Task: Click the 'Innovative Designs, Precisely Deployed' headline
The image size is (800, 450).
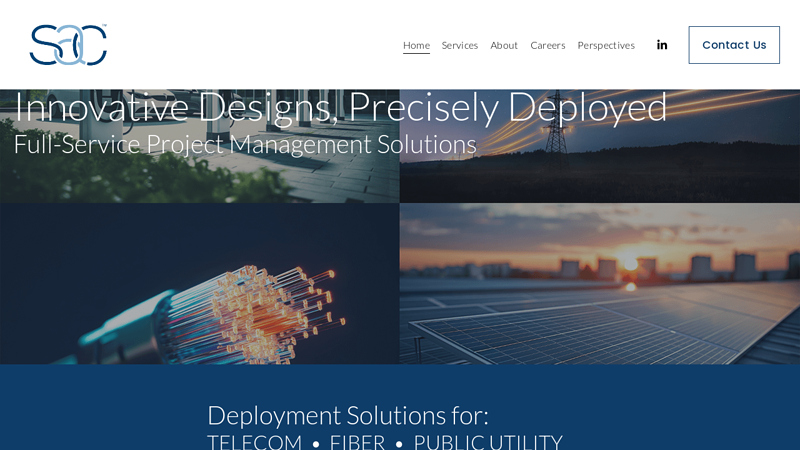Action: coord(340,107)
